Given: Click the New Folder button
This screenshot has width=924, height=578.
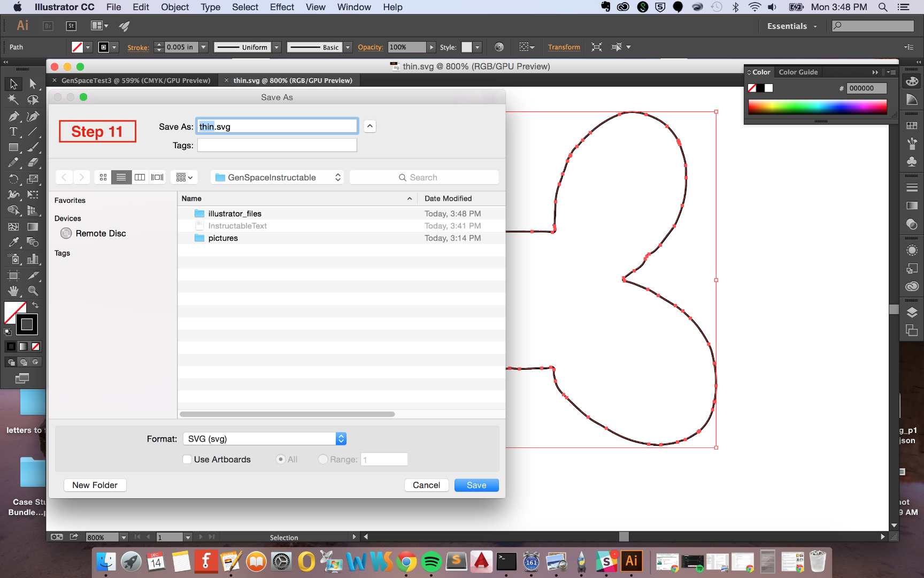Looking at the screenshot, I should click(x=95, y=485).
